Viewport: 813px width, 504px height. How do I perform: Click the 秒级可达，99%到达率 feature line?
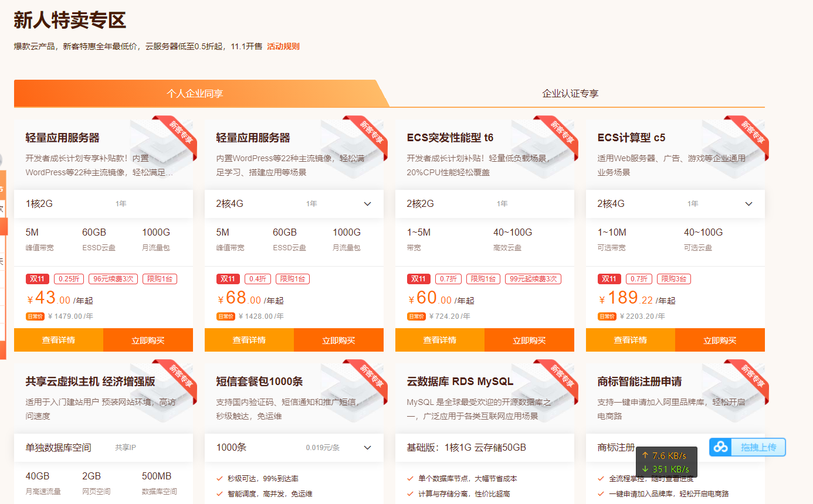click(263, 479)
